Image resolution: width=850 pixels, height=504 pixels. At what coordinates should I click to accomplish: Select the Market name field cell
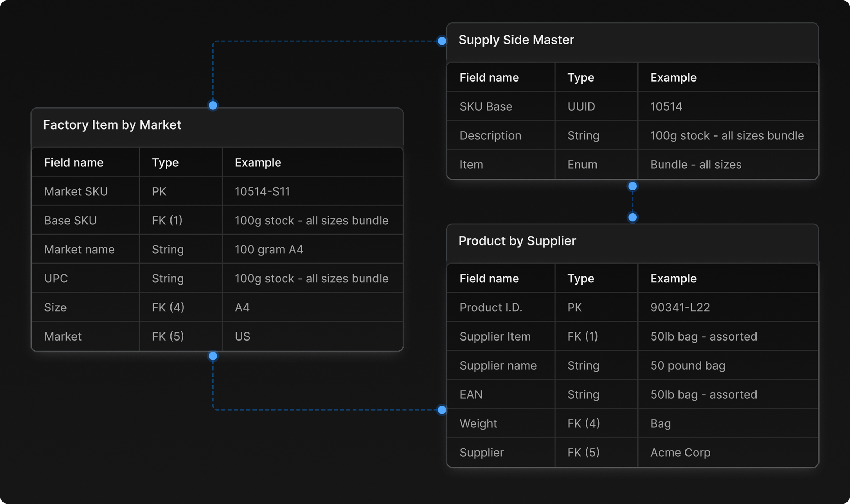click(x=79, y=250)
